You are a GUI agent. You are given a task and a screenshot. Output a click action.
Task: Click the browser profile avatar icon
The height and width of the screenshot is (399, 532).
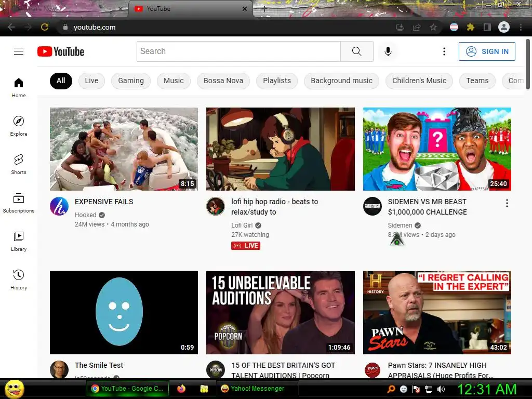504,27
